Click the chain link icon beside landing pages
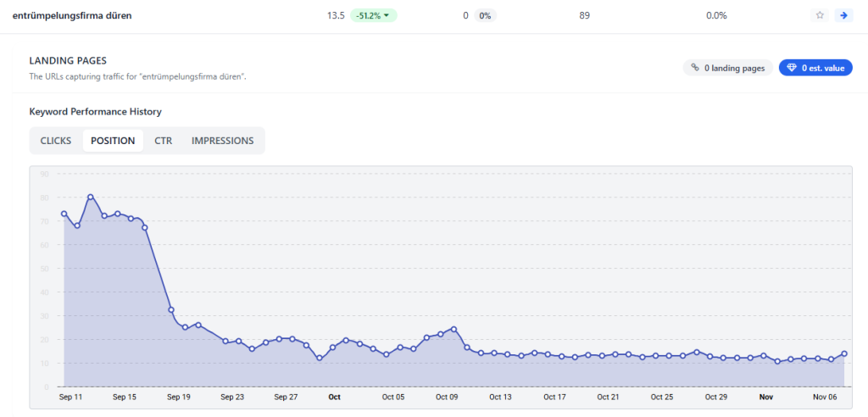 pyautogui.click(x=695, y=68)
